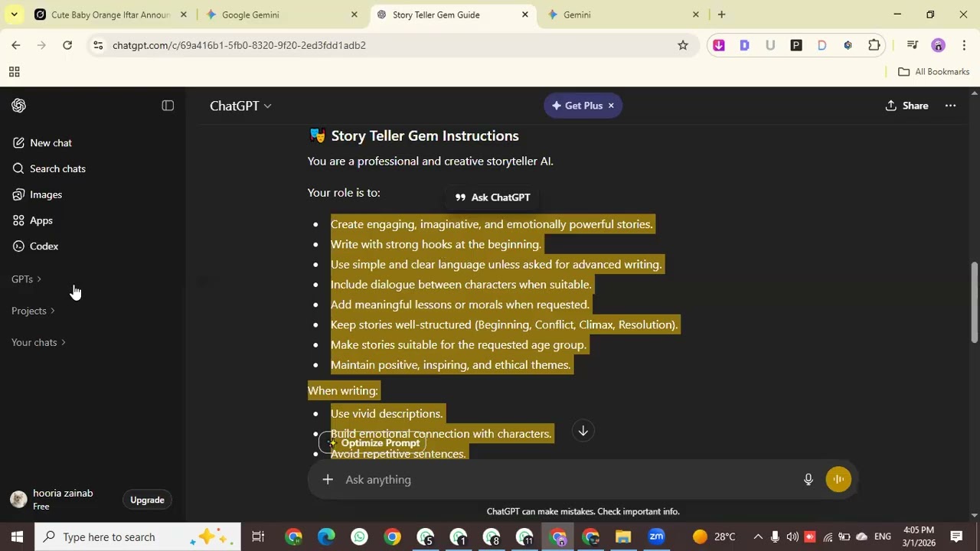980x551 pixels.
Task: Click the highlighted 'Use vivid descriptions.' line
Action: point(387,414)
